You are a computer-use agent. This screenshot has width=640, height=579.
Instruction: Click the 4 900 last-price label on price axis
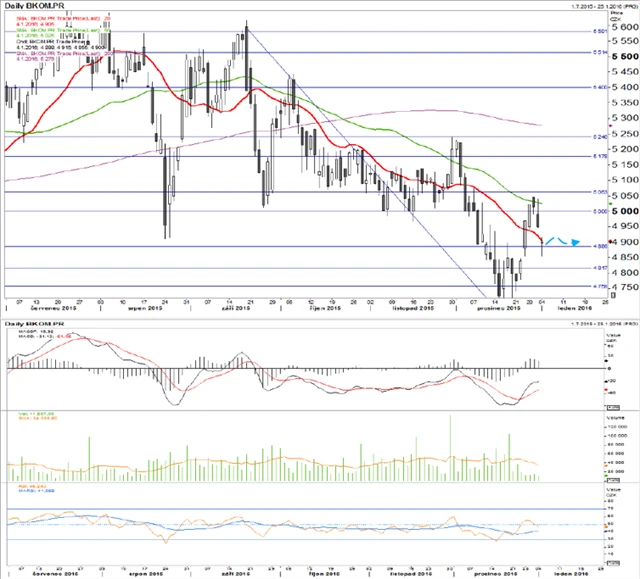coord(624,242)
